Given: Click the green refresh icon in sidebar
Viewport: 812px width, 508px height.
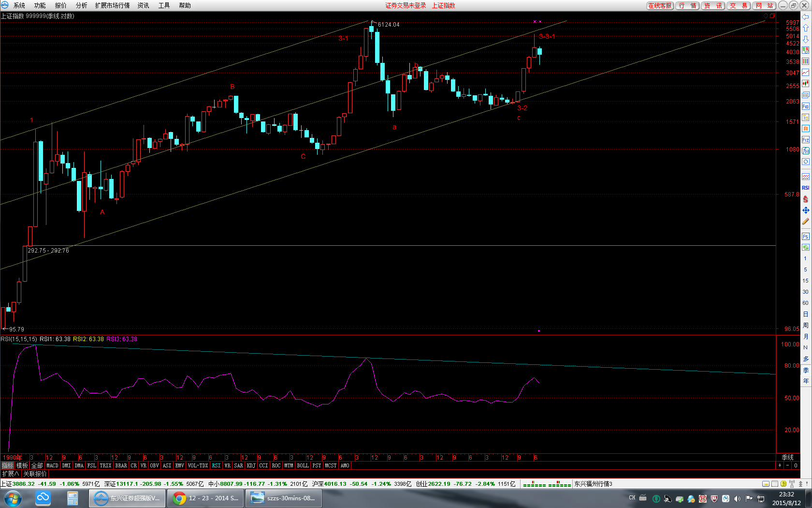Looking at the screenshot, I should (x=806, y=247).
